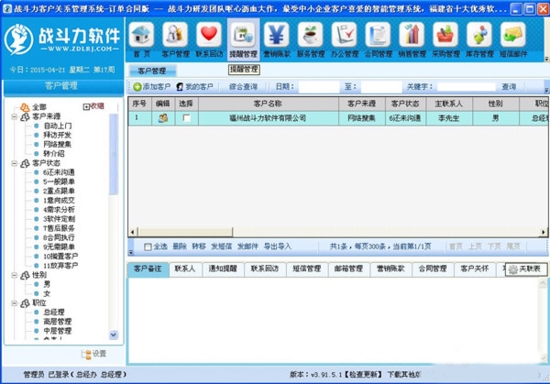Click the 客户名称 column header
Image resolution: width=550 pixels, height=384 pixels.
268,104
